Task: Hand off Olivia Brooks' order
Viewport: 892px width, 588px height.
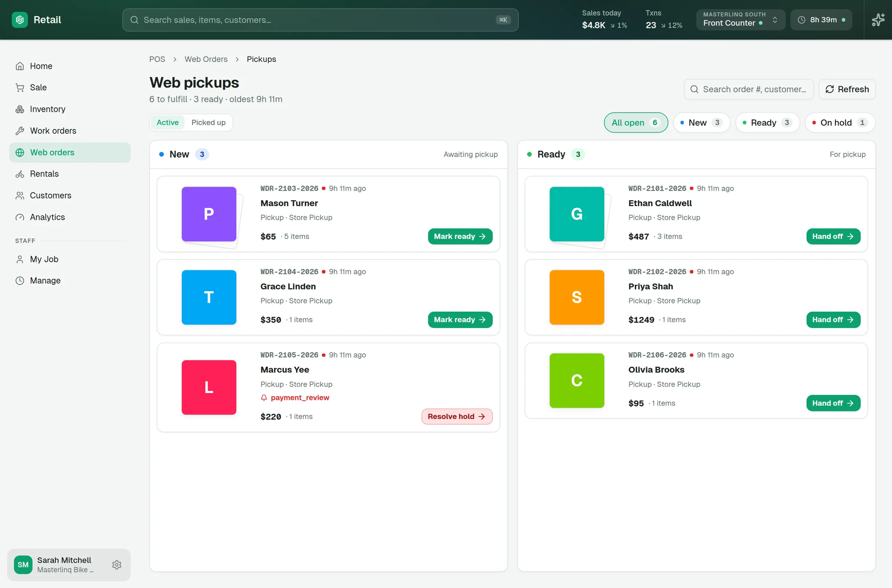Action: 833,403
